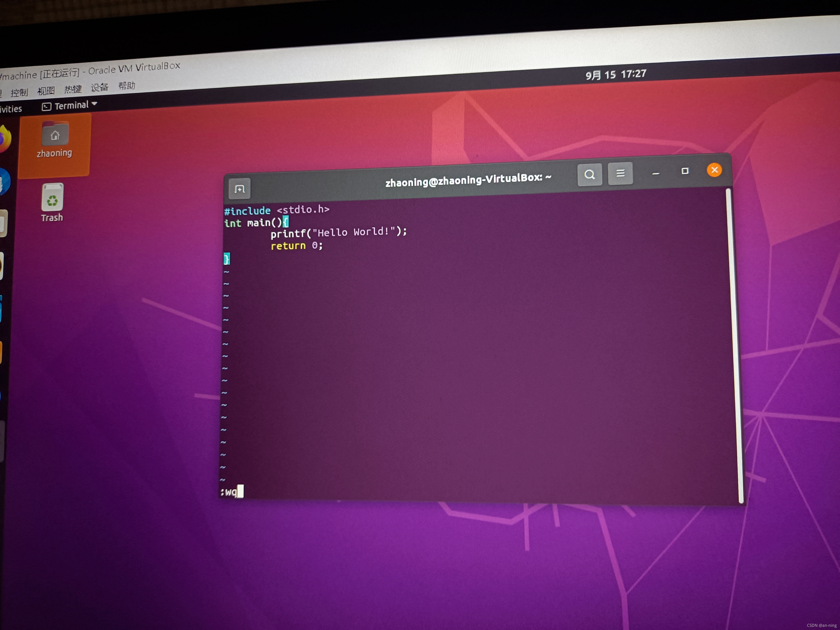Open a new terminal tab with the new-tab icon
Screen dimensions: 840x630
(240, 189)
